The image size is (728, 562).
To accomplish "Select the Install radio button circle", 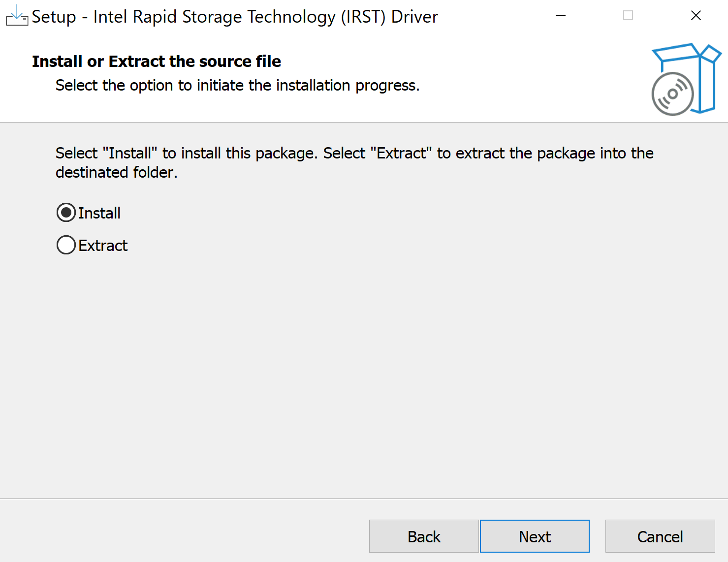I will pos(66,213).
